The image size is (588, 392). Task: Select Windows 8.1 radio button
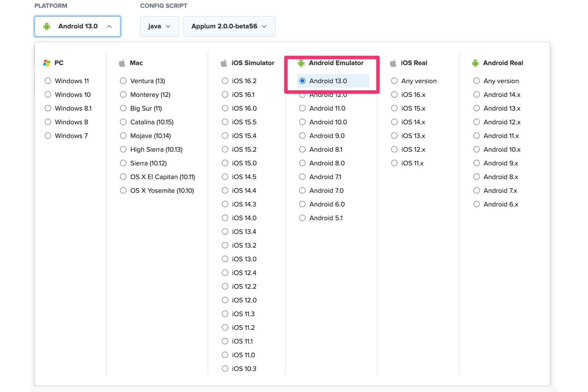pos(48,108)
